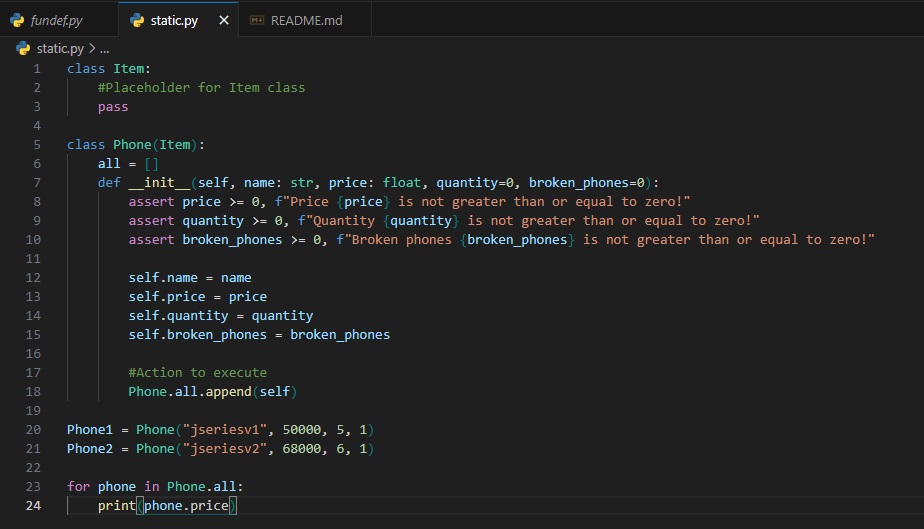The width and height of the screenshot is (924, 529).
Task: Click the Python icon in the breadcrumb
Action: point(23,48)
